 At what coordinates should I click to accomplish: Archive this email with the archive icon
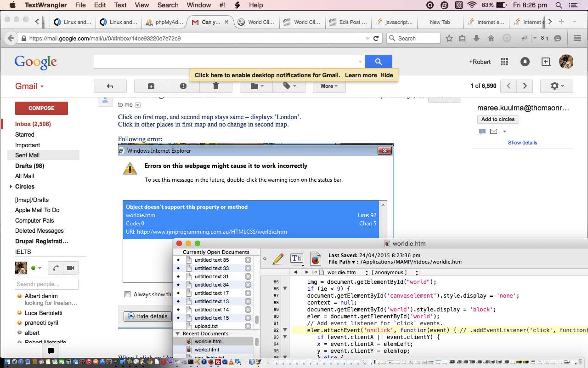tap(151, 86)
